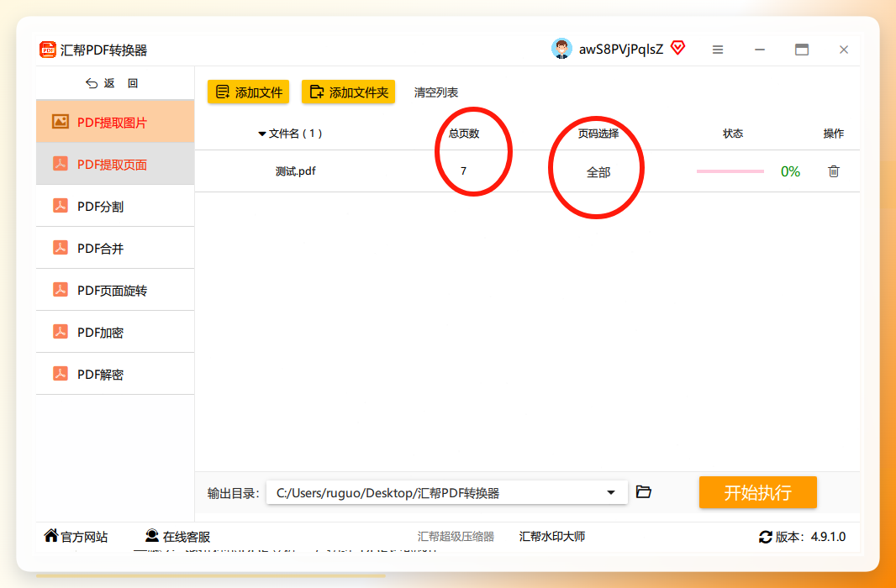Expand the output directory dropdown arrow
896x588 pixels.
pyautogui.click(x=611, y=493)
